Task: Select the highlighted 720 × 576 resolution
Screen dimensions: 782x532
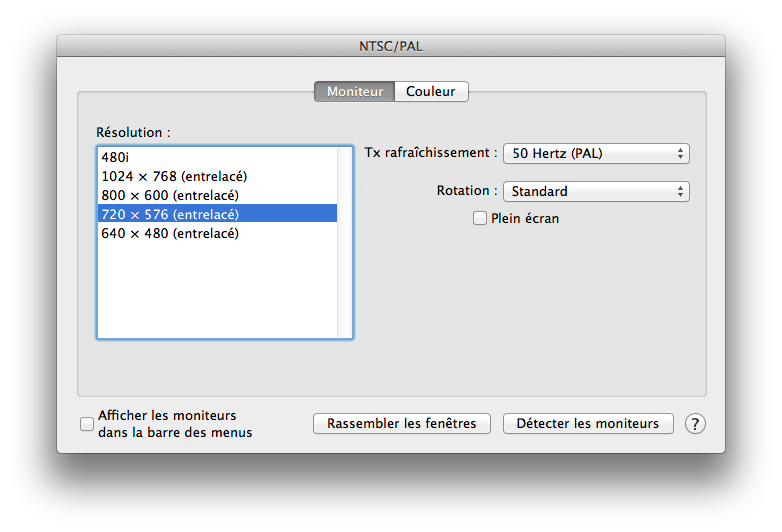Action: [x=170, y=214]
